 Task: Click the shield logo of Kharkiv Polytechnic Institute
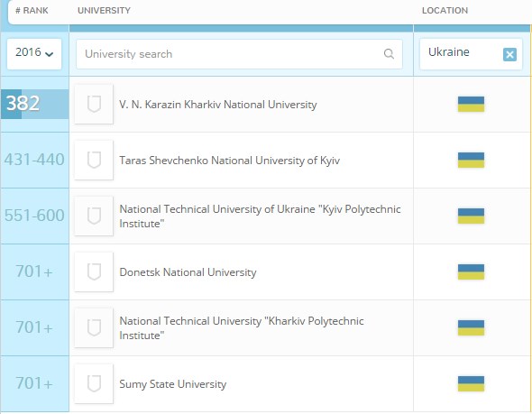(94, 327)
